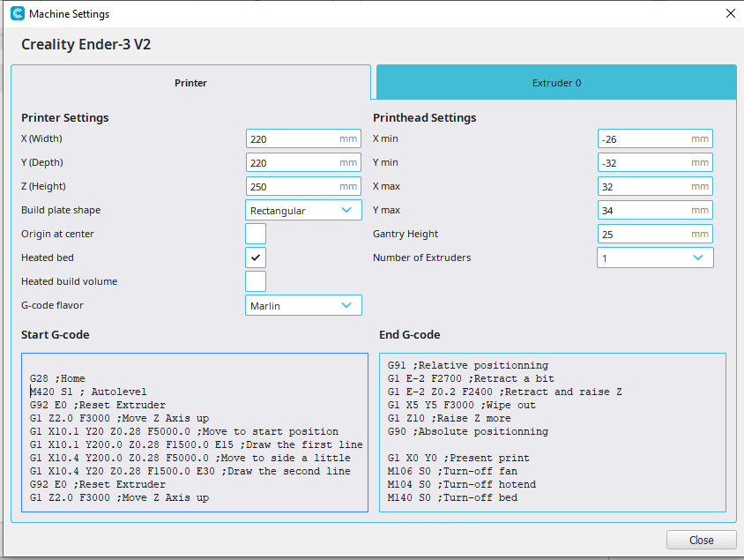The width and height of the screenshot is (744, 560).
Task: Click the X (Width) input field
Action: point(303,138)
